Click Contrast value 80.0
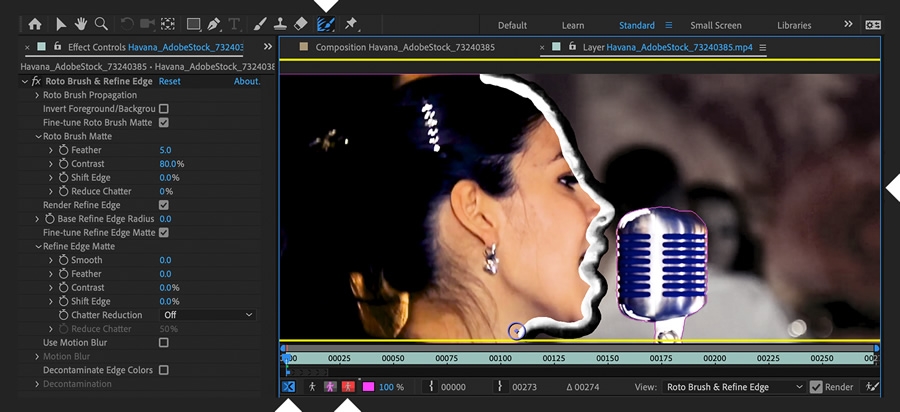 pos(168,164)
